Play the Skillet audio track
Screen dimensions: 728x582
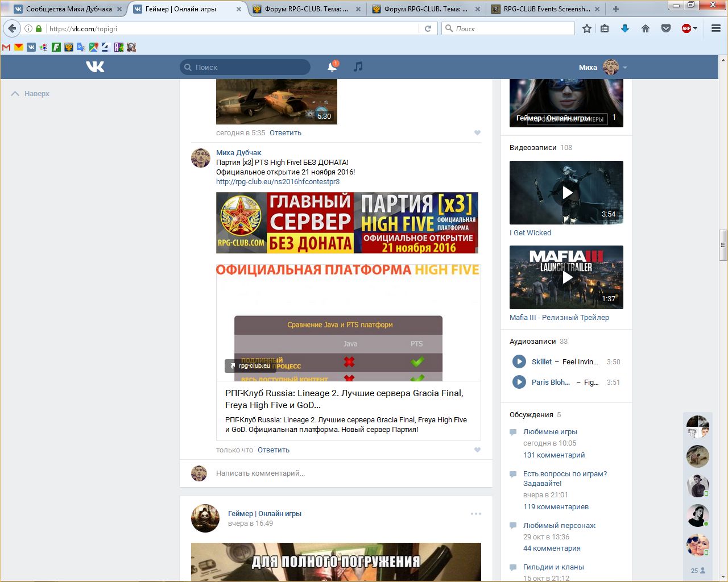pyautogui.click(x=519, y=361)
